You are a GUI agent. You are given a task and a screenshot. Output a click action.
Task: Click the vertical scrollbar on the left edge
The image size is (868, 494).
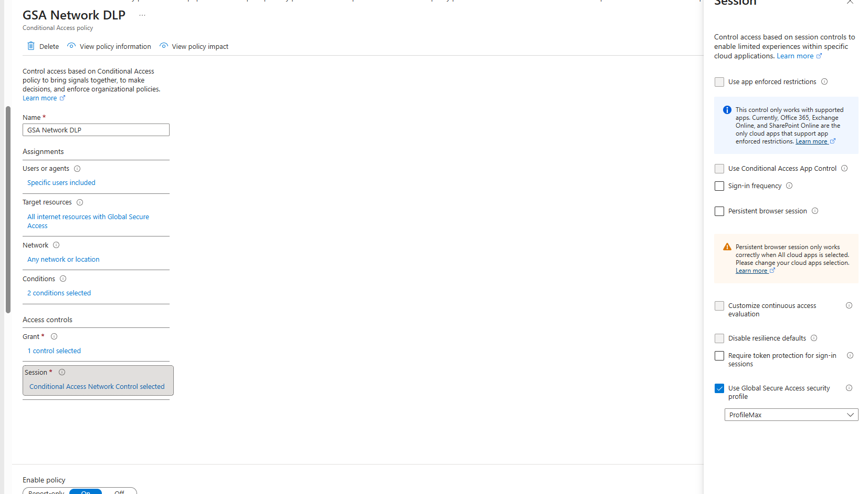pos(8,210)
